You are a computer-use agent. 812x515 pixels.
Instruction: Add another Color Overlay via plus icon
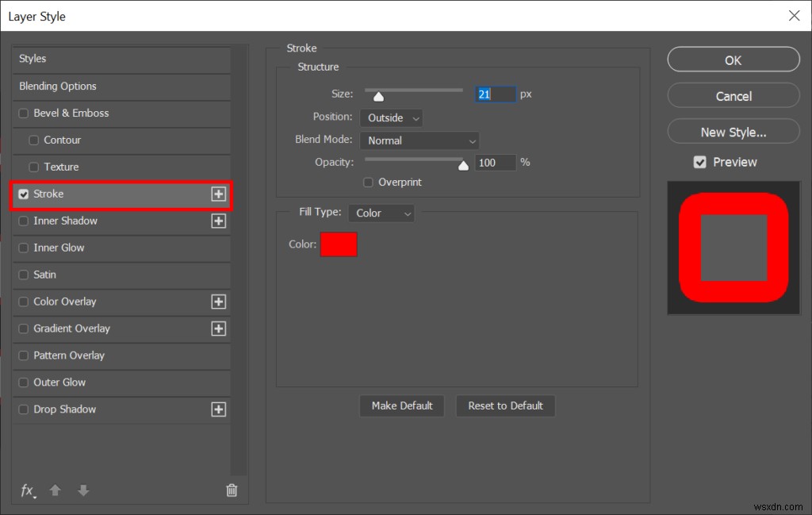(x=220, y=302)
